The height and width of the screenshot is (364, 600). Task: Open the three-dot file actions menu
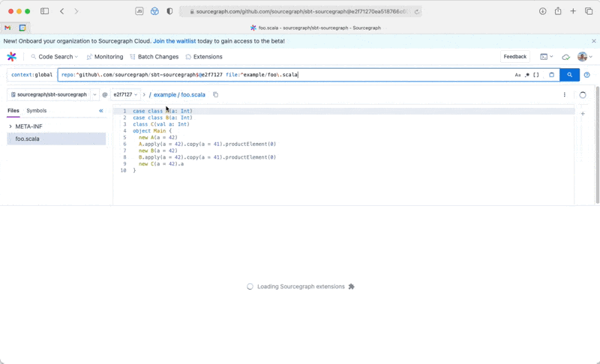click(x=564, y=94)
